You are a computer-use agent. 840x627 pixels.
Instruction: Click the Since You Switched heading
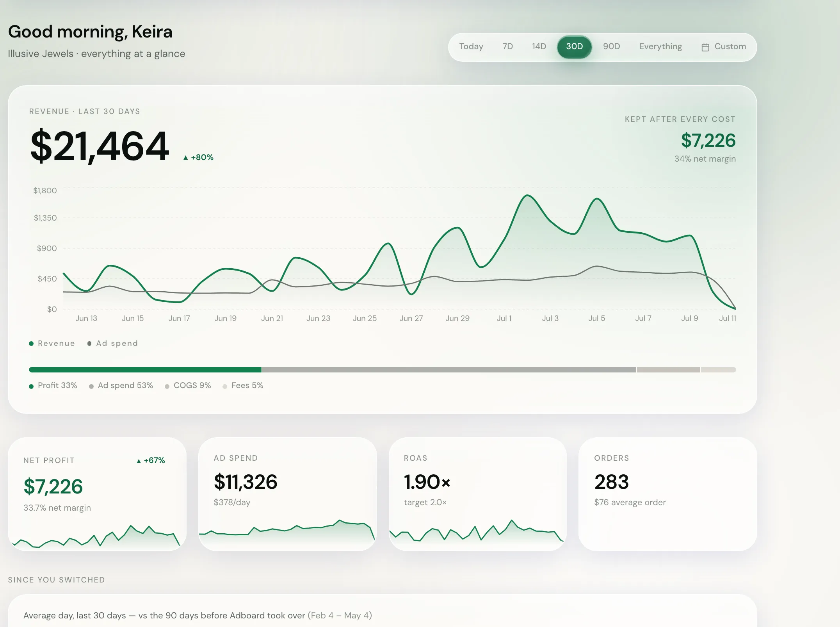point(57,580)
